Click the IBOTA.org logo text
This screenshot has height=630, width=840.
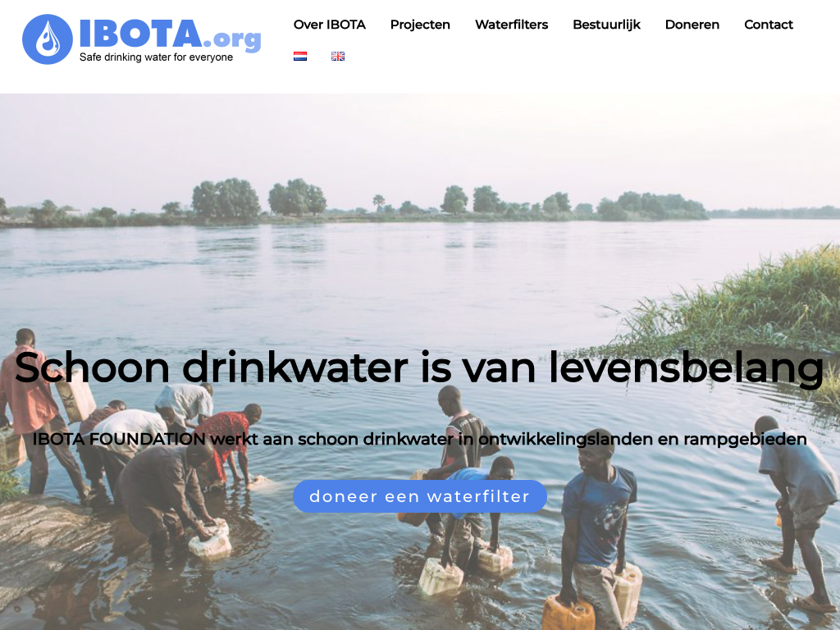pyautogui.click(x=171, y=34)
